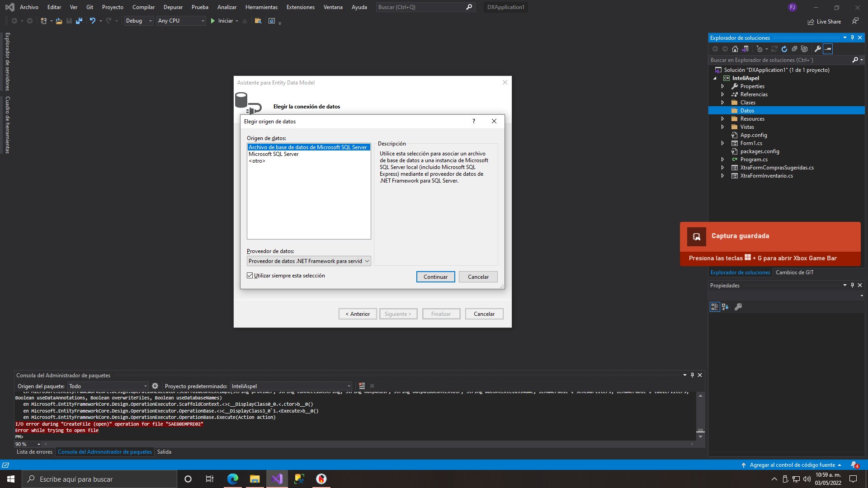Click the help question mark in Elegir origen dialog

(474, 121)
